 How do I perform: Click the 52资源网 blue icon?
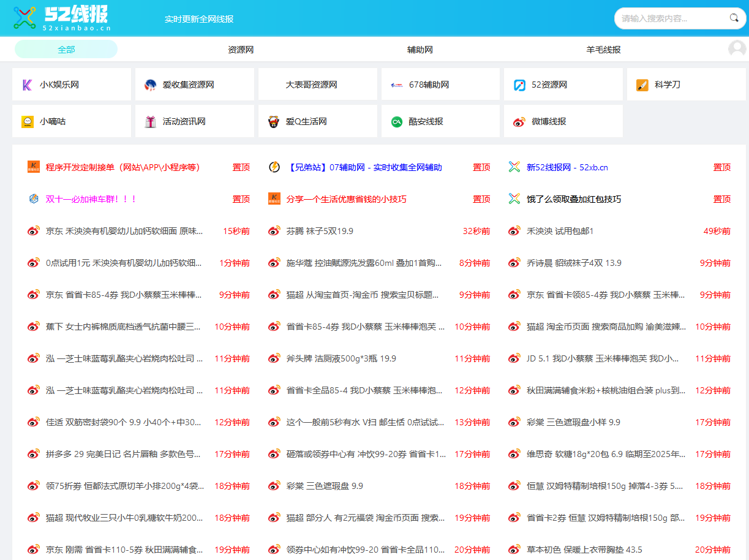pos(519,85)
